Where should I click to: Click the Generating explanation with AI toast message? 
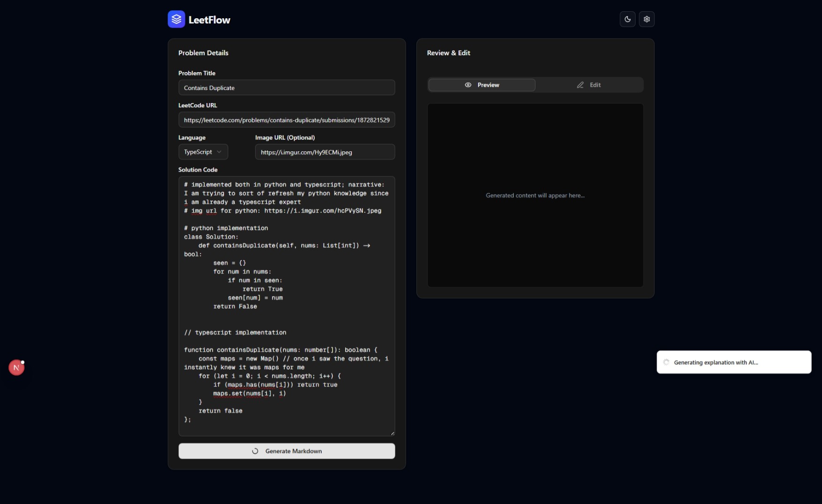pyautogui.click(x=716, y=363)
